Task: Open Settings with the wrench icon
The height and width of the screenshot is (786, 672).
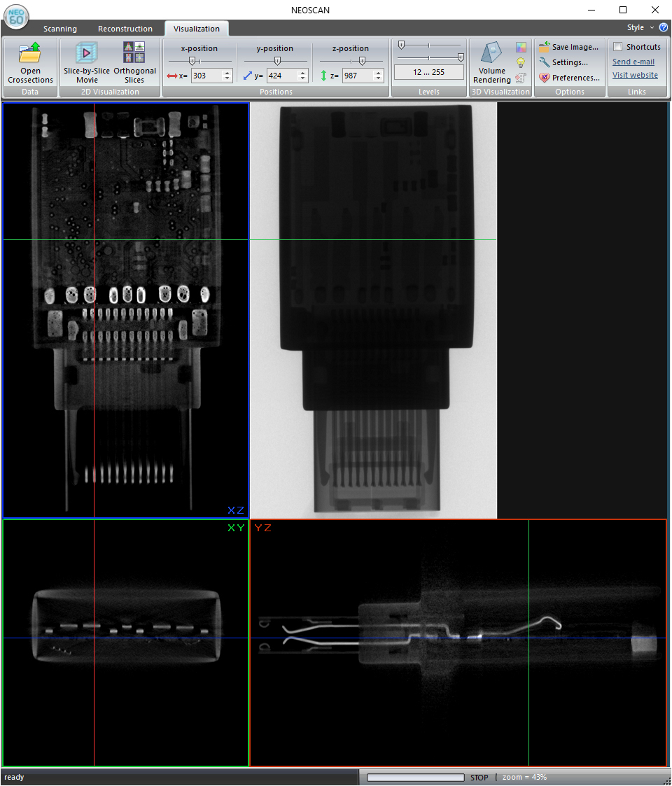Action: (563, 62)
